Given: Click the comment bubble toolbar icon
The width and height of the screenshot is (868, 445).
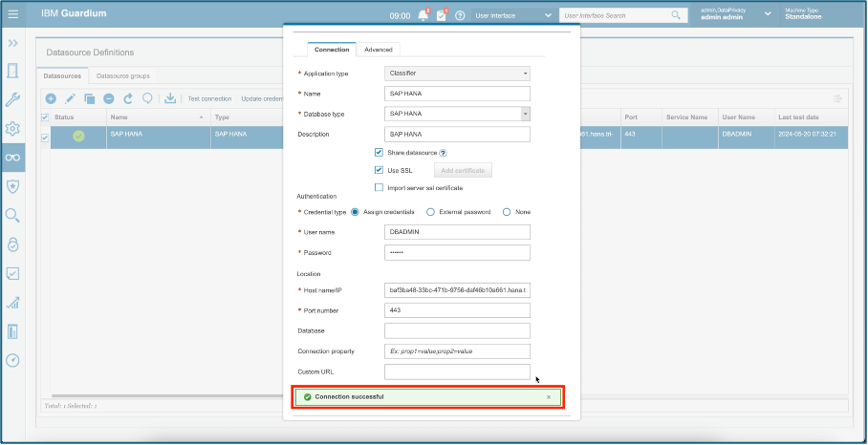Looking at the screenshot, I should (147, 99).
